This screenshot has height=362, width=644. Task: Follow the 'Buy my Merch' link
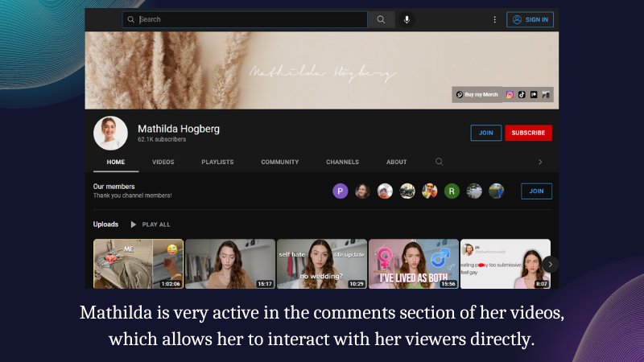[477, 95]
